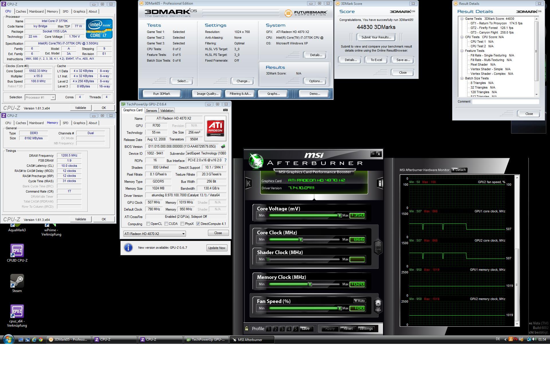The width and height of the screenshot is (550, 392).
Task: Launch Chrome from quick launch
Action: [41, 340]
